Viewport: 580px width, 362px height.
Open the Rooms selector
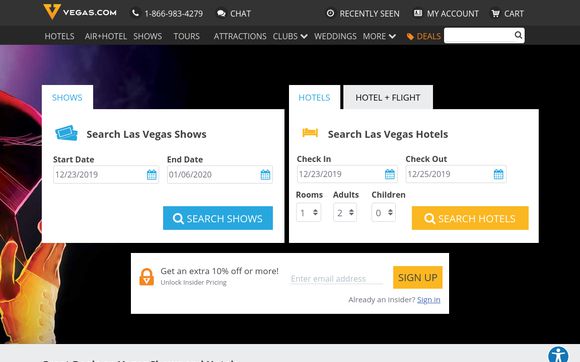click(x=308, y=213)
